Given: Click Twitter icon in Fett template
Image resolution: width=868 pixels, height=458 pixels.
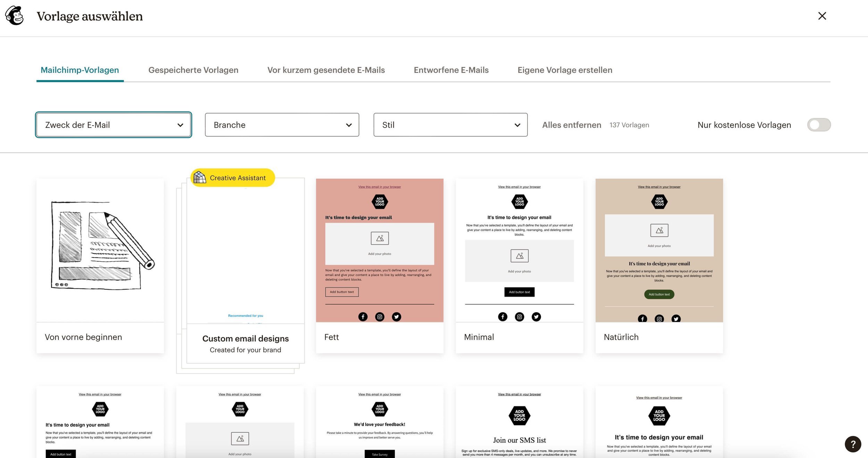Looking at the screenshot, I should coord(397,316).
